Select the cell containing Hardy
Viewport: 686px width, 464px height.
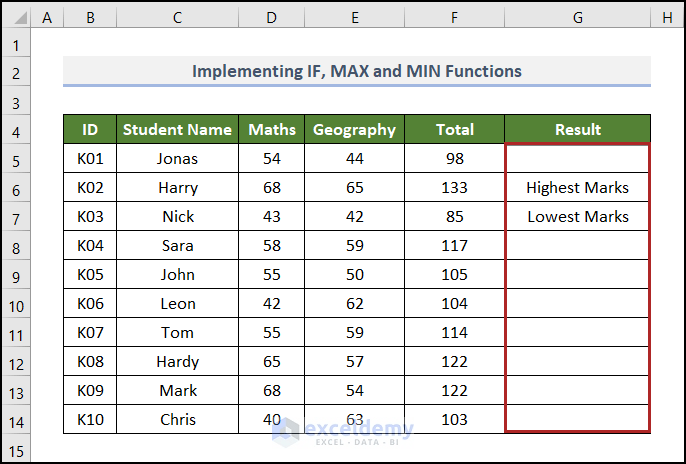177,361
